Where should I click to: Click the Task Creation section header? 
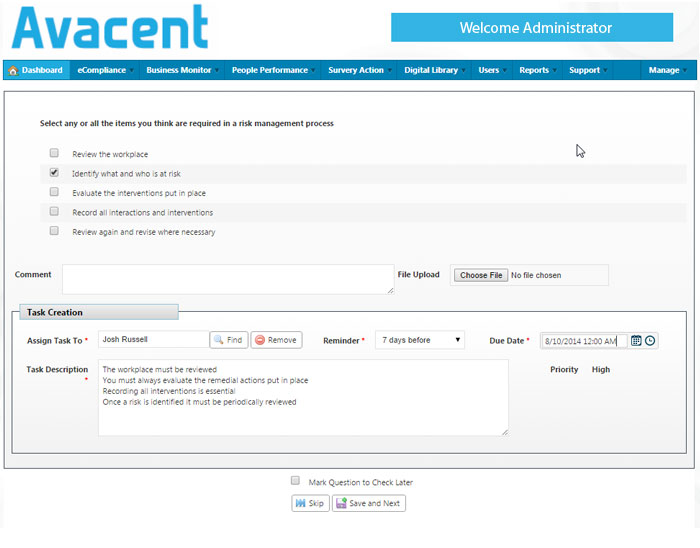click(x=99, y=312)
